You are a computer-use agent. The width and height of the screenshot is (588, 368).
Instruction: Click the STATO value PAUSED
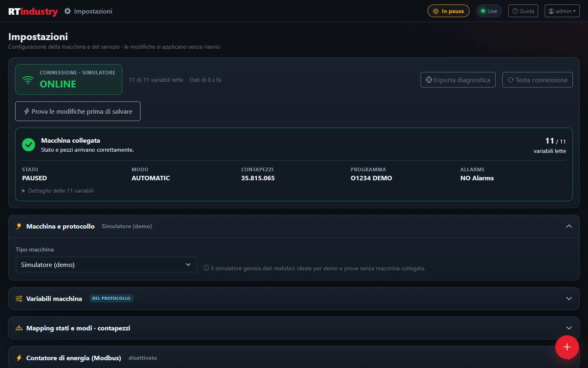pos(34,178)
